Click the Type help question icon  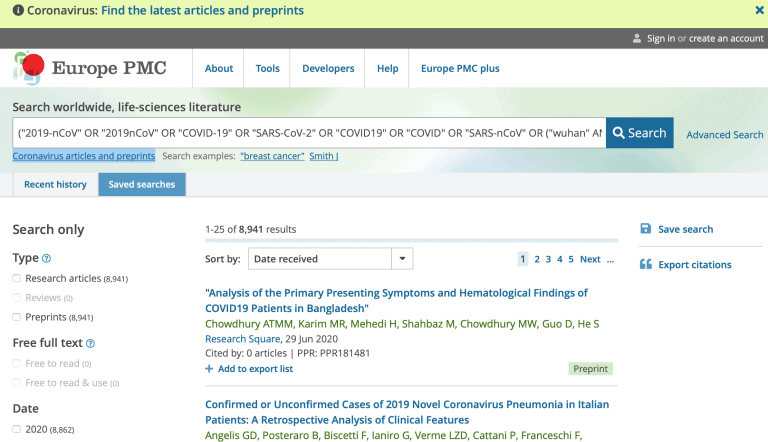[x=47, y=258]
